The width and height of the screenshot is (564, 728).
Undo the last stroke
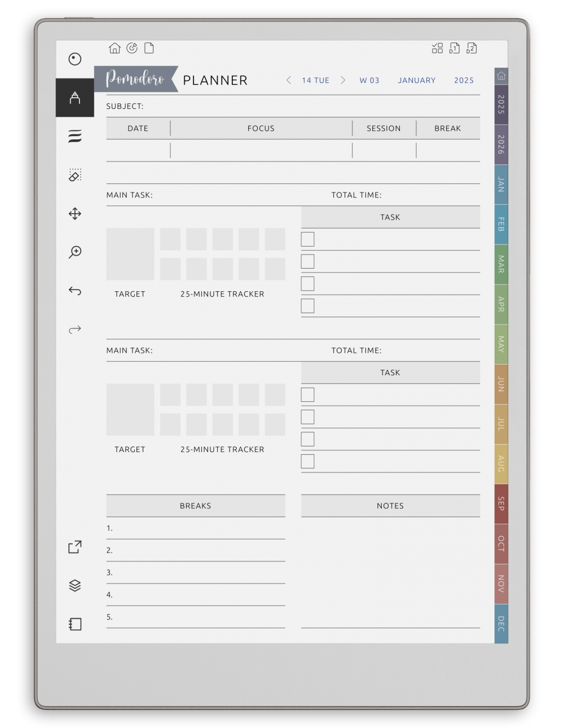[x=75, y=291]
